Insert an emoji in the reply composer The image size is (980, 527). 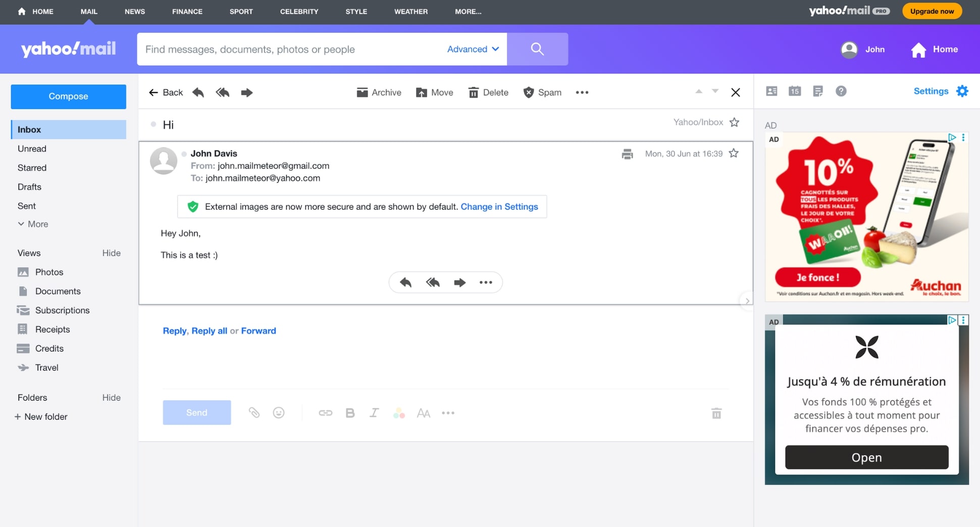278,412
